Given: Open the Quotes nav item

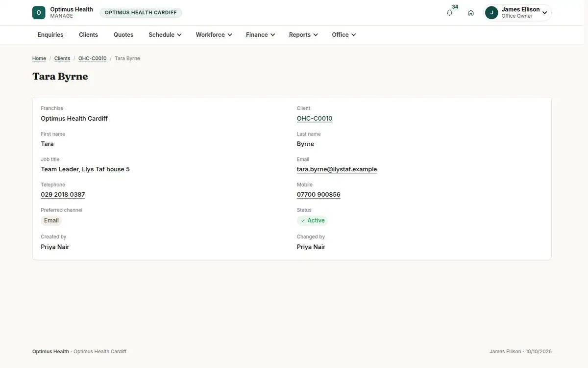Looking at the screenshot, I should [x=123, y=35].
